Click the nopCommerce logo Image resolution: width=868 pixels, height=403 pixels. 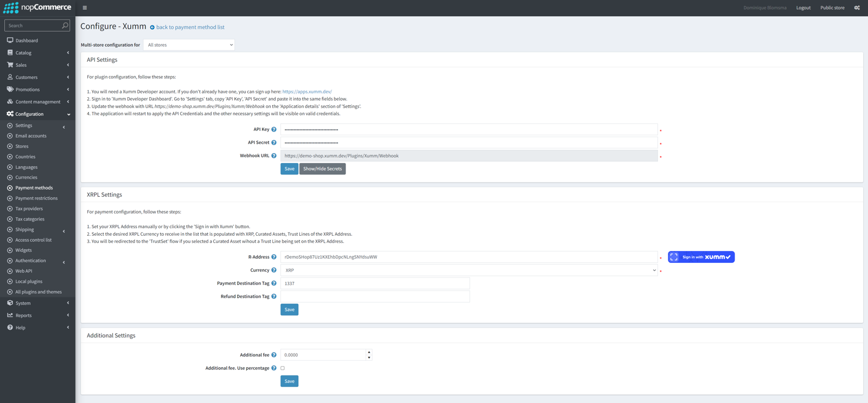[x=37, y=8]
